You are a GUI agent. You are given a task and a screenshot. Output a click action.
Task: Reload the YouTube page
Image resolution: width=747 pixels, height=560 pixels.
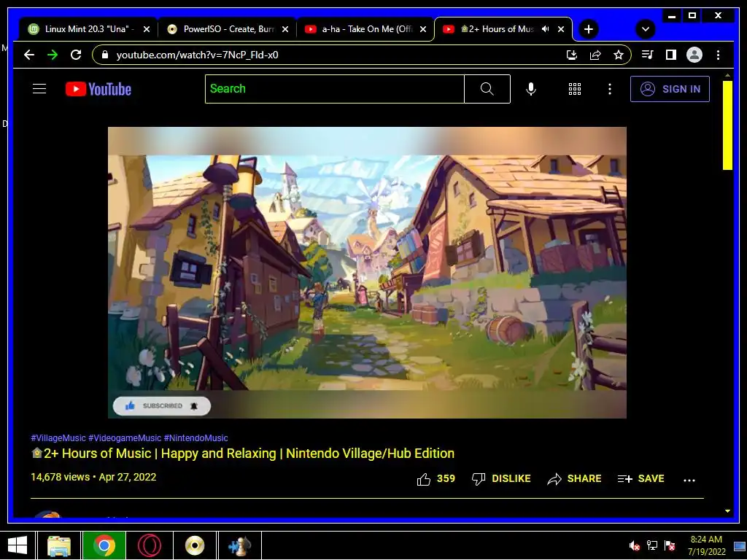[x=76, y=55]
